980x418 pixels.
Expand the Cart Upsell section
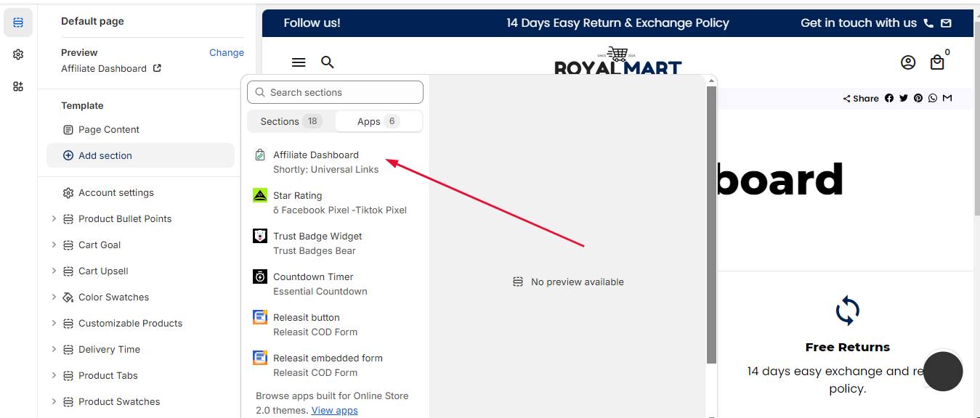54,271
